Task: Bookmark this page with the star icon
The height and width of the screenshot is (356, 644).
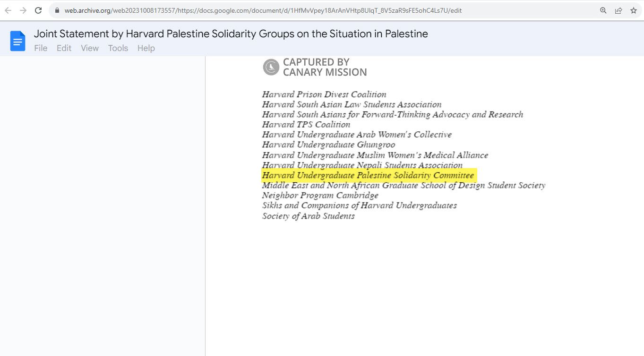Action: coord(634,10)
